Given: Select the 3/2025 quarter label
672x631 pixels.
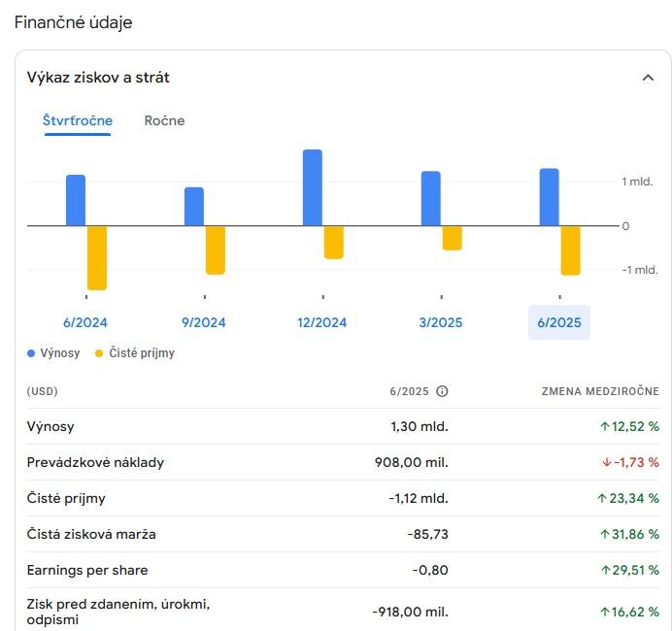Looking at the screenshot, I should (x=441, y=322).
